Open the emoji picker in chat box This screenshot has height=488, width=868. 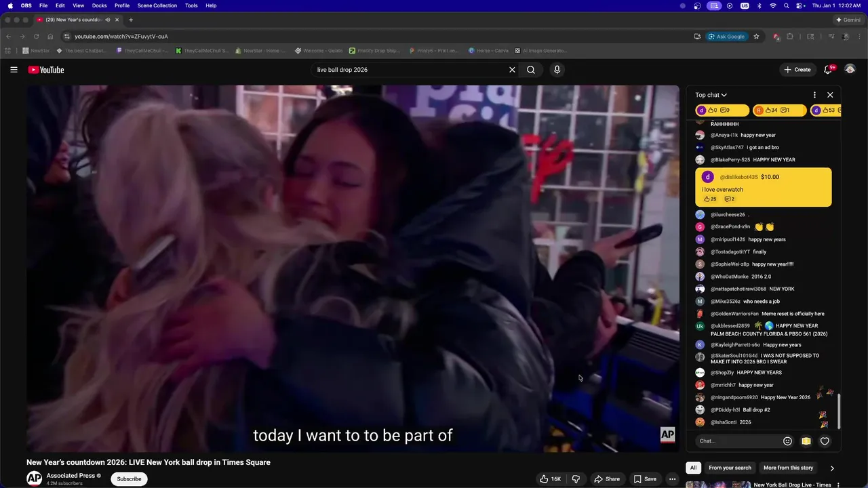787,441
